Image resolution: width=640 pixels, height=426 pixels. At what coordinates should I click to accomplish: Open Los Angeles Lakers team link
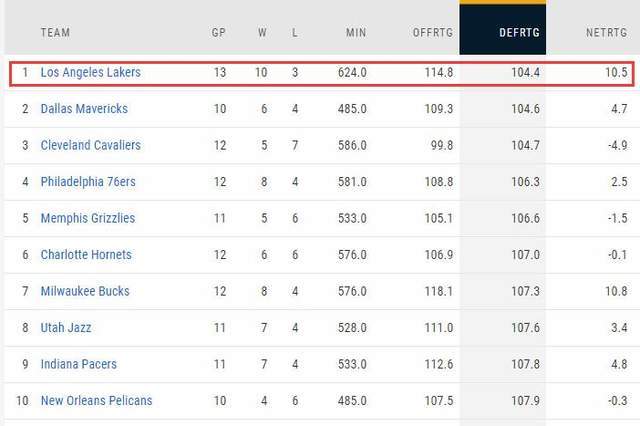click(x=91, y=73)
